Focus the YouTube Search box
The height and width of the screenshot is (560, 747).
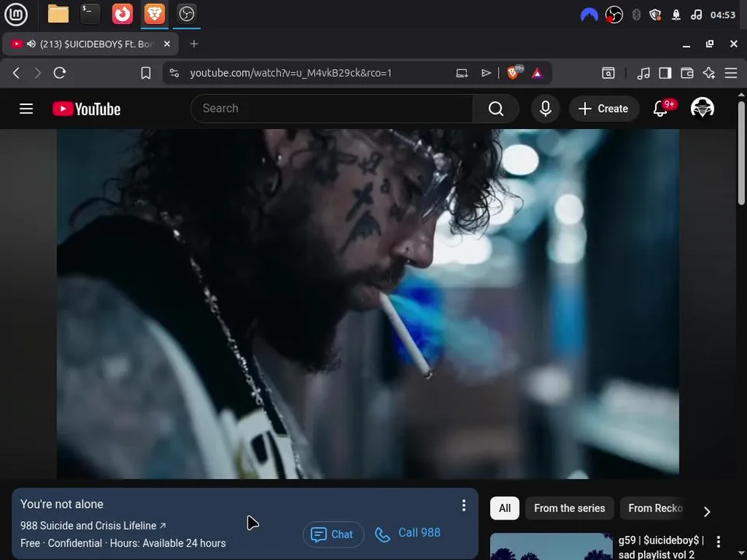click(x=331, y=109)
